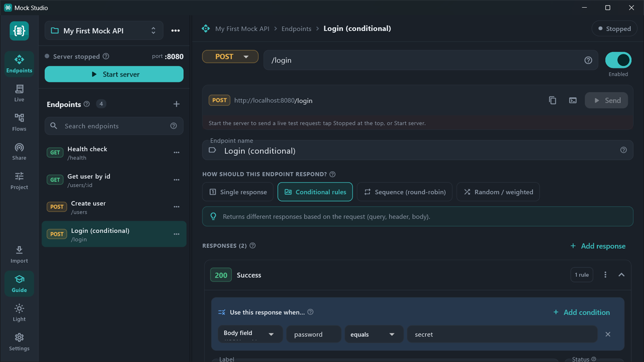Open the Live panel in sidebar
This screenshot has height=362, width=644.
[19, 93]
